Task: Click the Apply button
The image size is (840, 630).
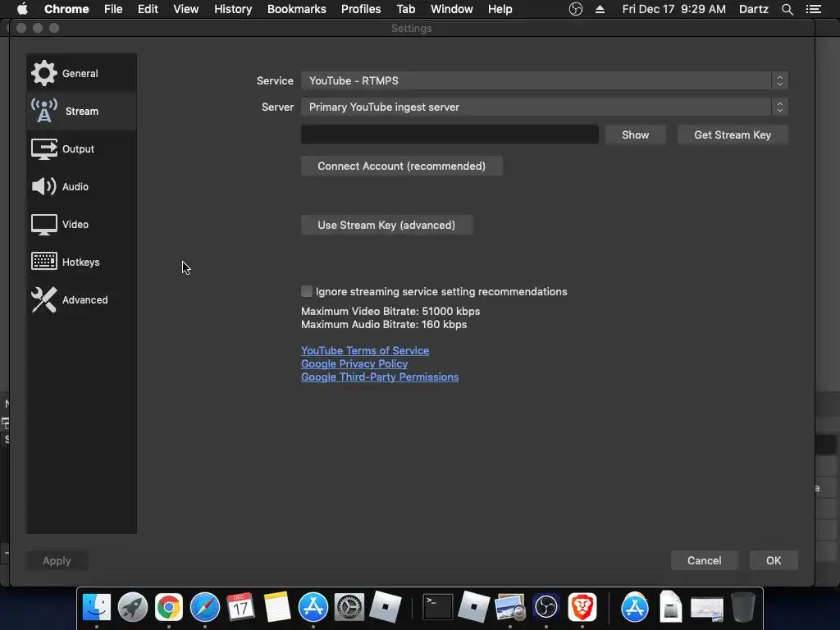Action: (57, 560)
